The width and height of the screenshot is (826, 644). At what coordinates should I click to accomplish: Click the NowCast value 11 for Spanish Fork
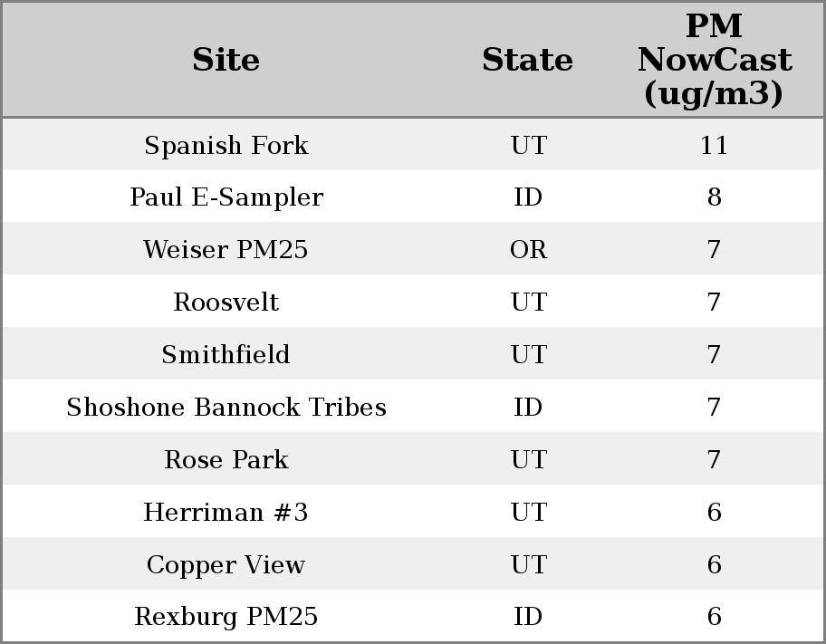pyautogui.click(x=714, y=145)
